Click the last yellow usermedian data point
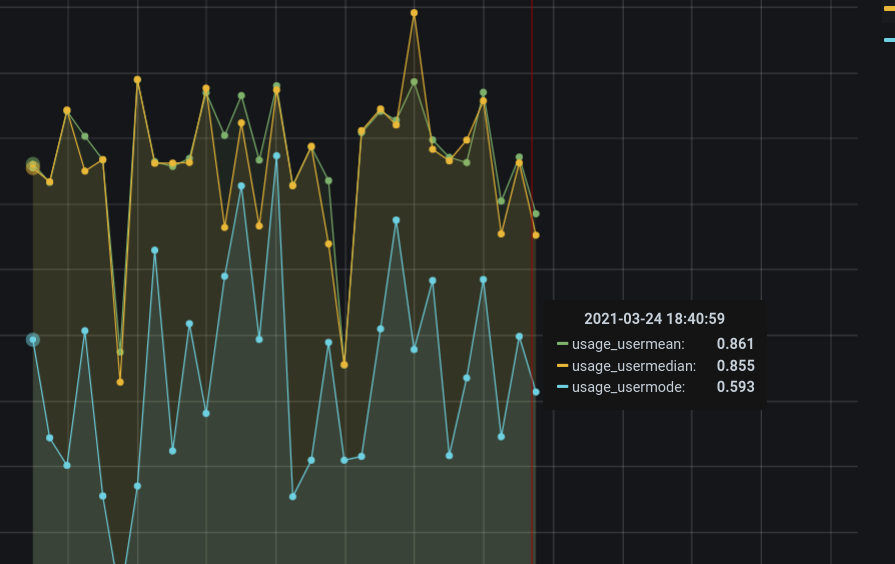 [x=536, y=235]
